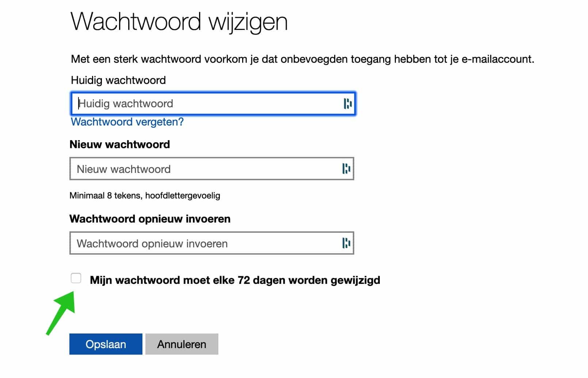Click the bold 'Nieuw wachtwoord' label
The image size is (588, 378).
pos(120,144)
